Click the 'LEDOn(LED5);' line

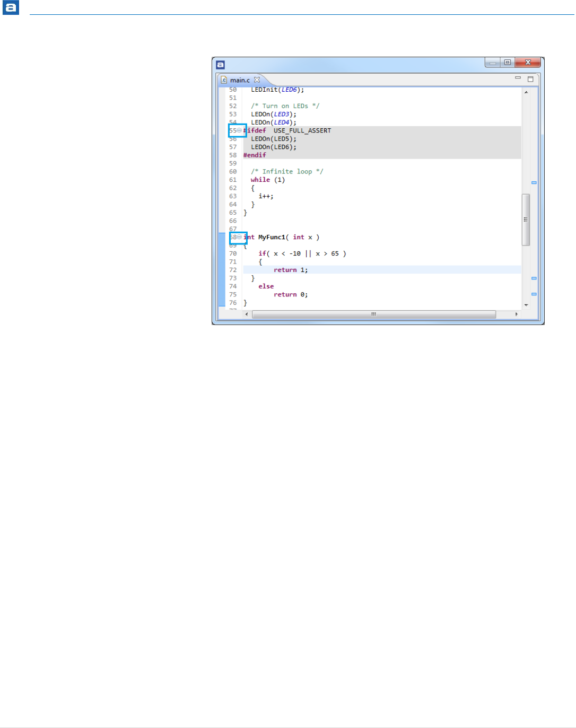274,139
